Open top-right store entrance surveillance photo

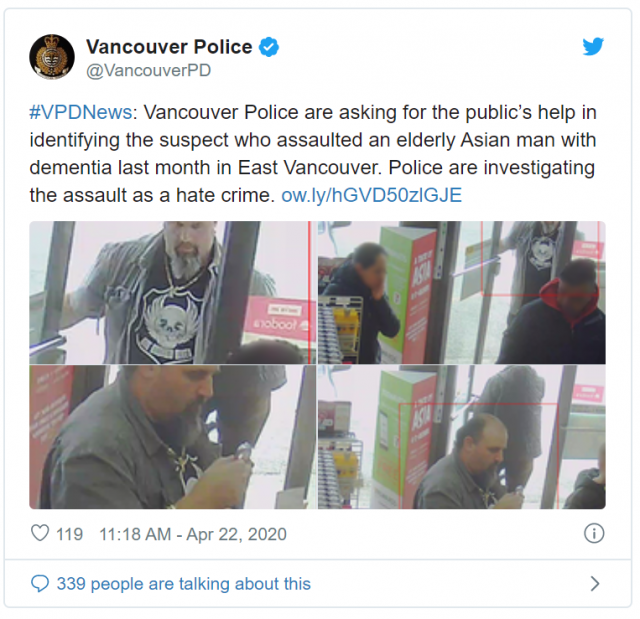point(462,293)
